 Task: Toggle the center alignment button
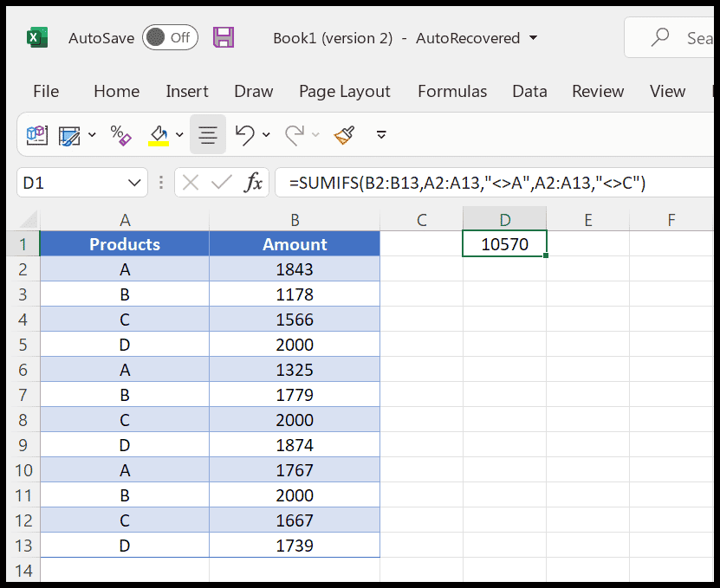tap(208, 134)
